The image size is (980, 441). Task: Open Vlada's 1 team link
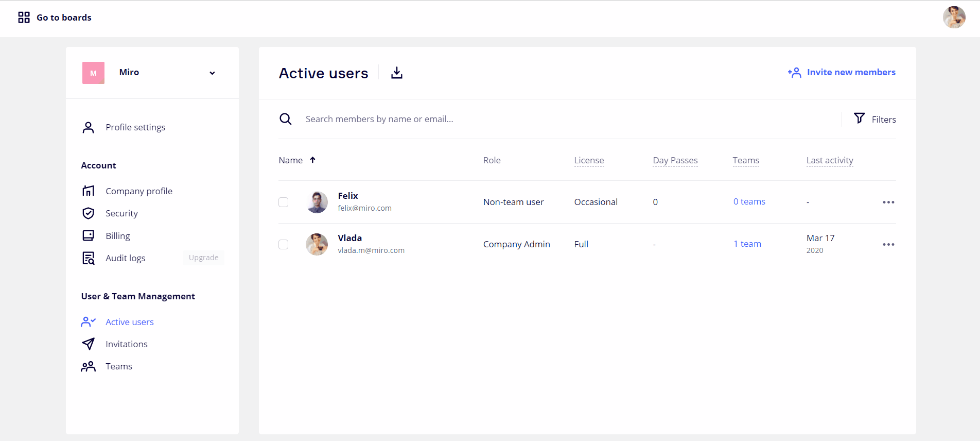click(x=747, y=244)
